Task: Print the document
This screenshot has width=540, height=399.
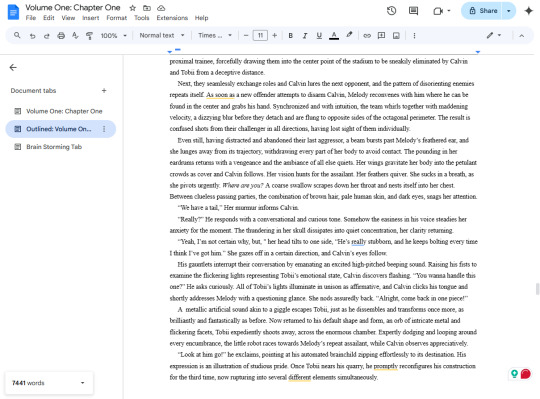Action: pos(61,35)
